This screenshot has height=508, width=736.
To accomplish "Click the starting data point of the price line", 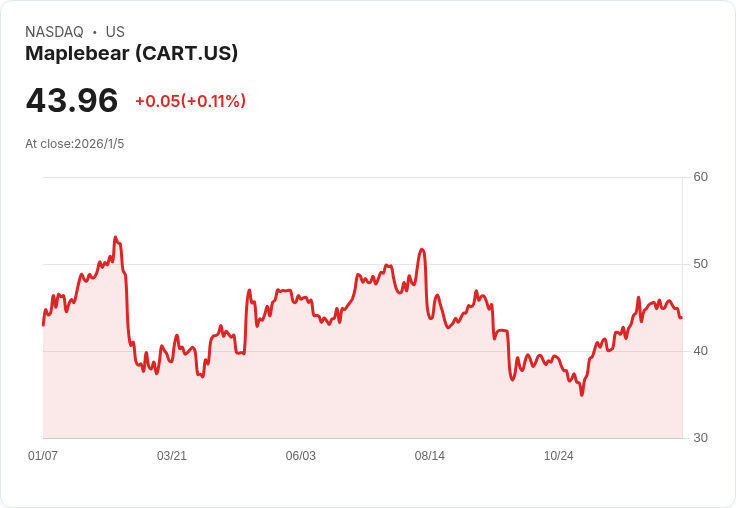I will tap(43, 325).
